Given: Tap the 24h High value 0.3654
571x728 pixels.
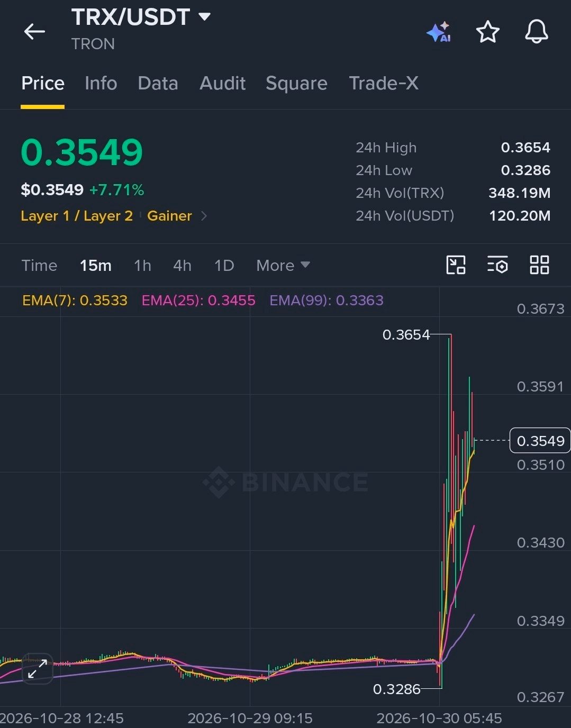Looking at the screenshot, I should coord(525,148).
